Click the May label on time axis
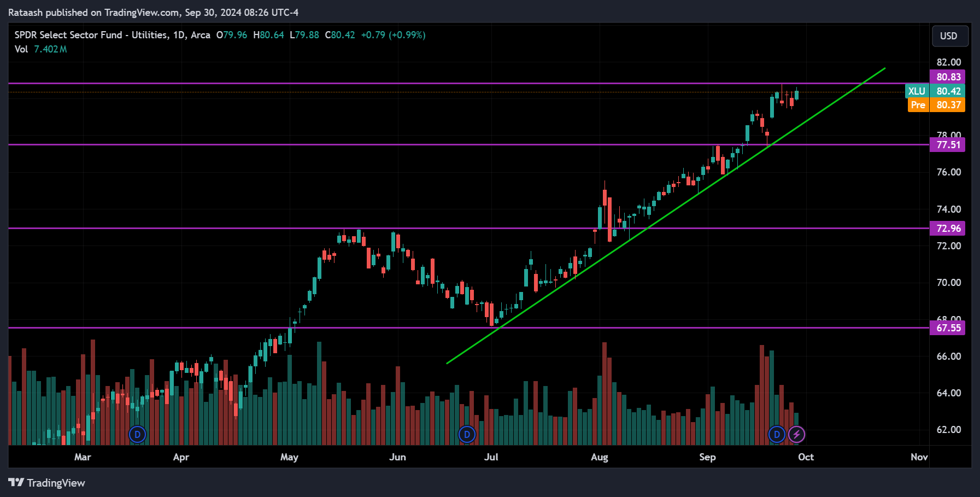980x497 pixels. point(289,457)
